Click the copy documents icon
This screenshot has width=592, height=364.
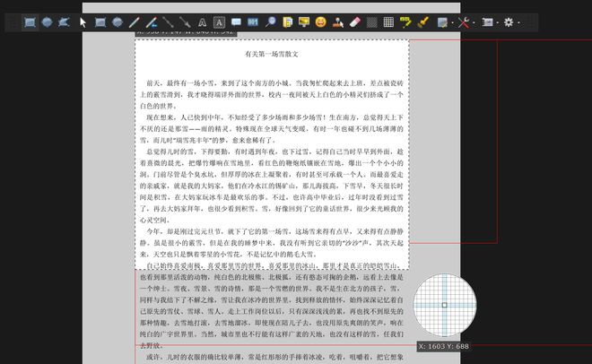288,22
